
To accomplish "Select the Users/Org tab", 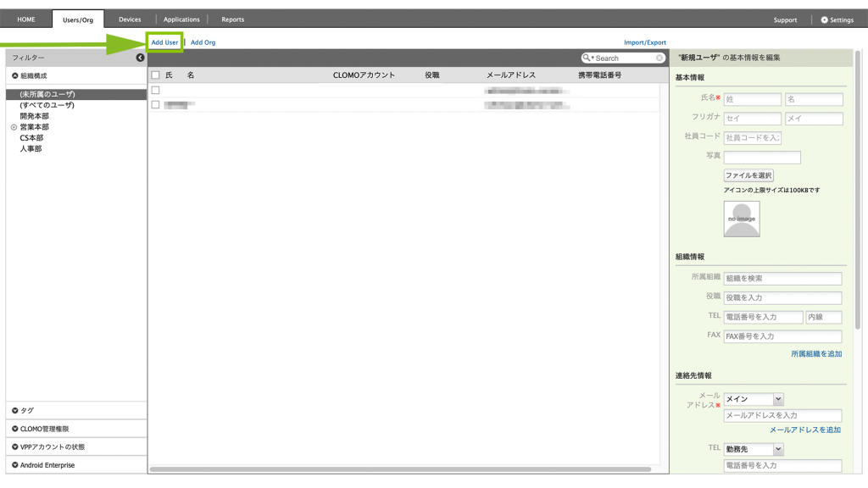I will (78, 19).
